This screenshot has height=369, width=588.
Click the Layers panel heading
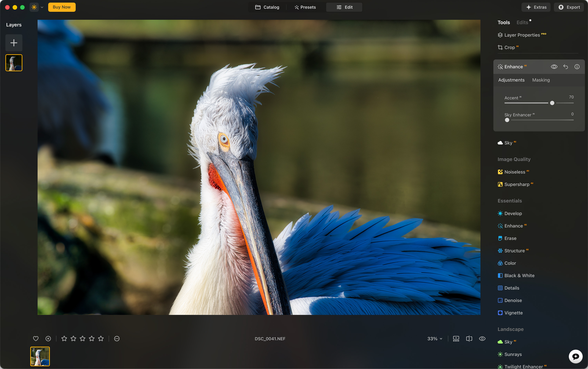tap(14, 25)
